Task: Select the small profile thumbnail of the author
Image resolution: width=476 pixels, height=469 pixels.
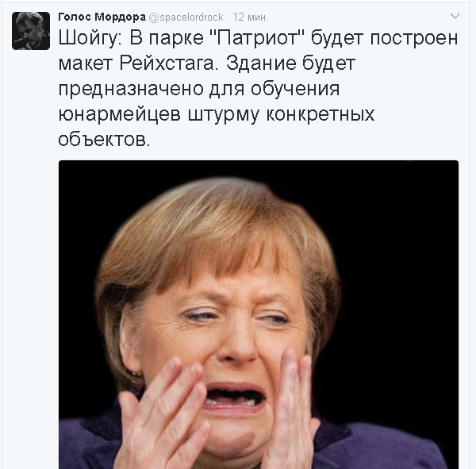Action: [x=31, y=31]
